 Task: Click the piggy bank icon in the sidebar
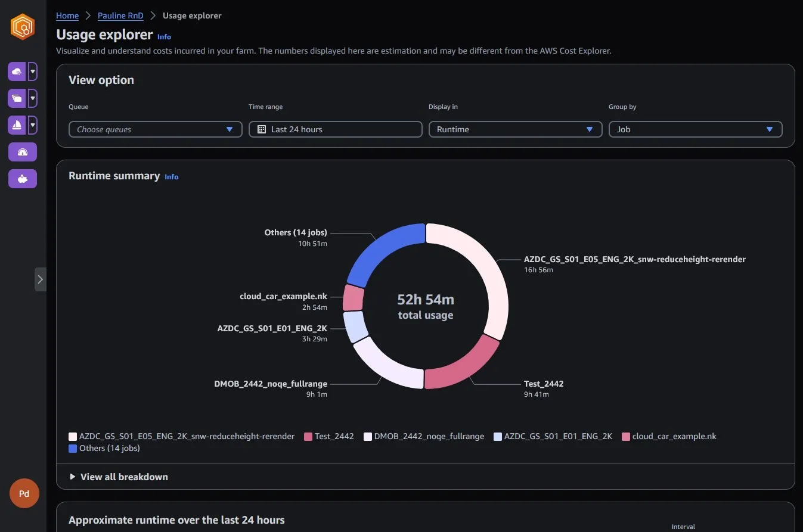[23, 179]
